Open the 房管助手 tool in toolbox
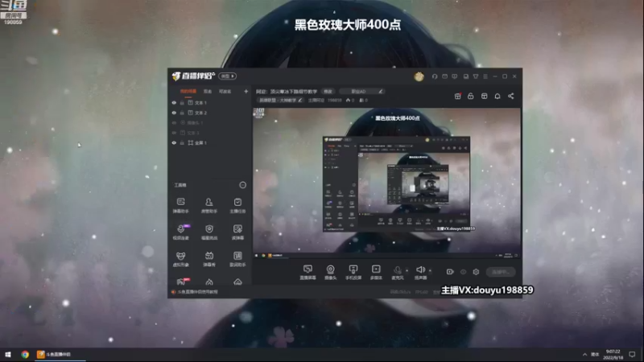The width and height of the screenshot is (644, 362). (x=209, y=205)
